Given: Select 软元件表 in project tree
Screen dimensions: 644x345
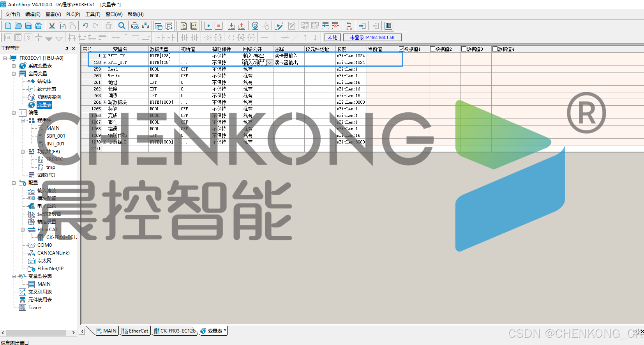Looking at the screenshot, I should point(46,89).
